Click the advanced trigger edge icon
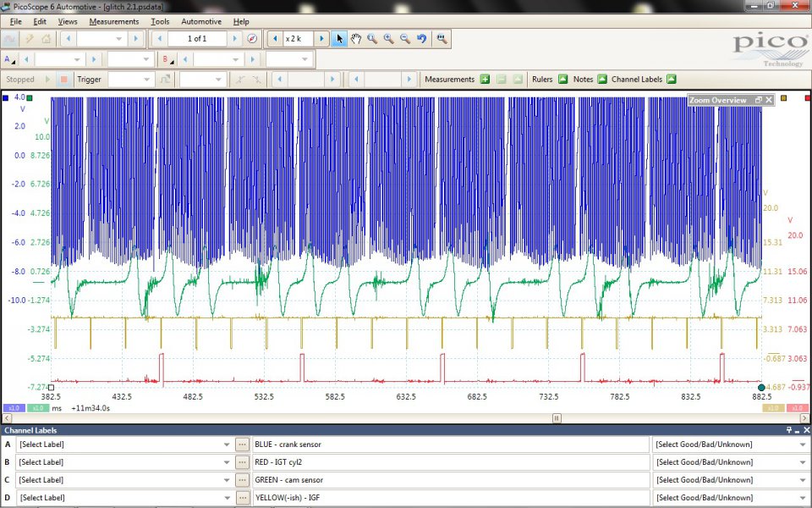 pyautogui.click(x=165, y=80)
